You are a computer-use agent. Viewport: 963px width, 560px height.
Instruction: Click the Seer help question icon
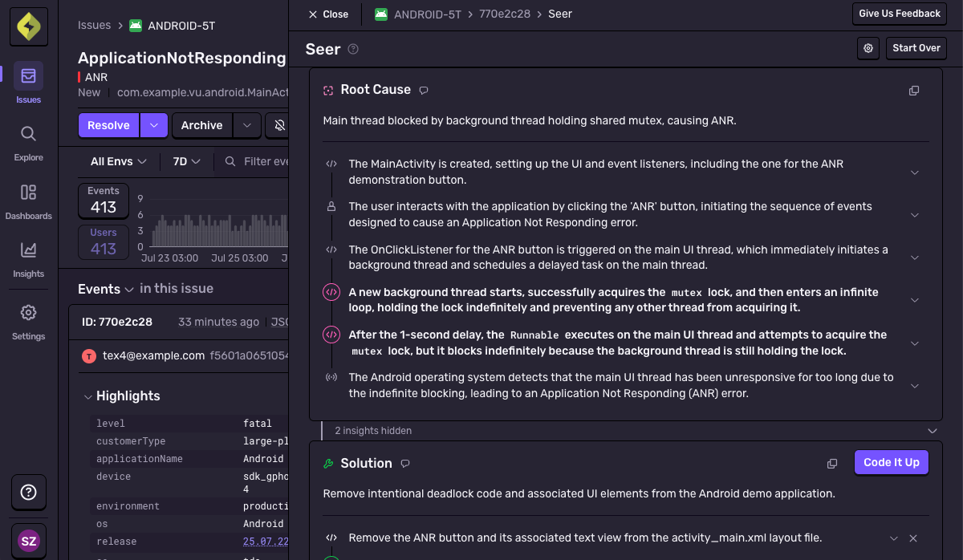coord(353,50)
